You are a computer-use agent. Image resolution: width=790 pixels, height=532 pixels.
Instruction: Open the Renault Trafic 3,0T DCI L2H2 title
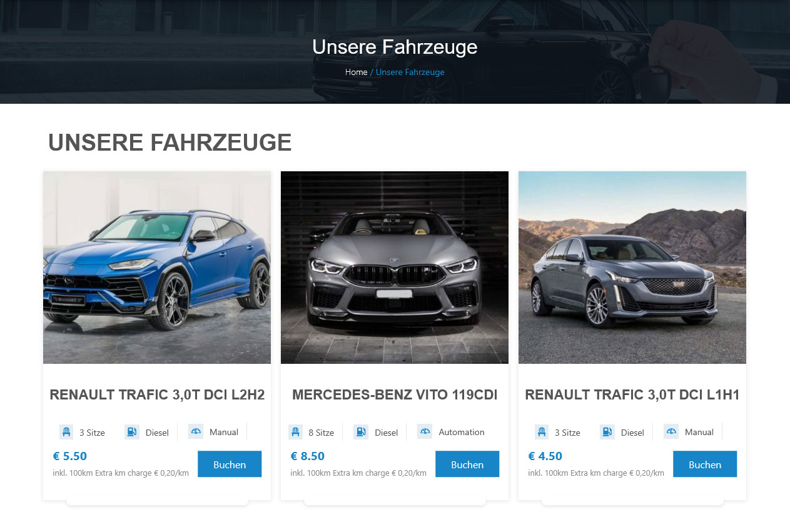point(157,394)
